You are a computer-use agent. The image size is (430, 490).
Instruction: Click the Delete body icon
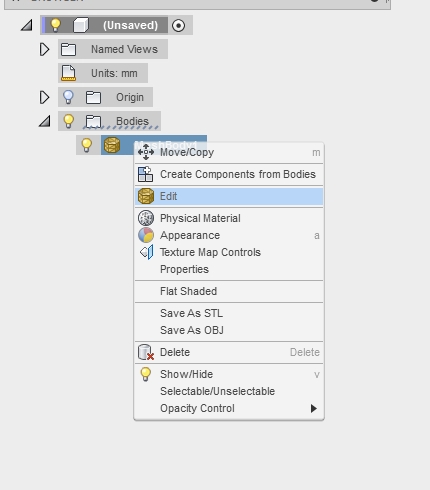[146, 352]
